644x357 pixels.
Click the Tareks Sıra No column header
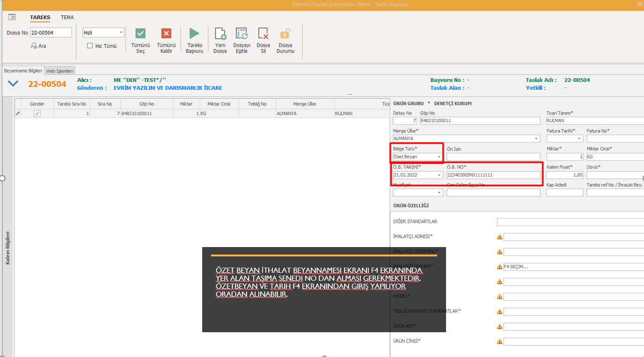click(x=72, y=104)
